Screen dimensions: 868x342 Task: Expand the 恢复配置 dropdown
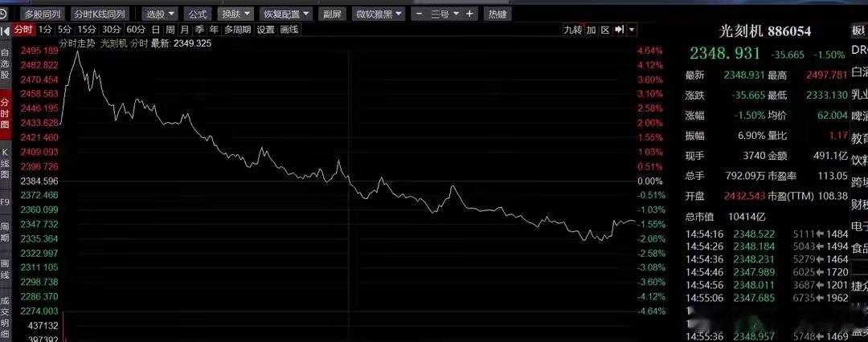coord(285,14)
